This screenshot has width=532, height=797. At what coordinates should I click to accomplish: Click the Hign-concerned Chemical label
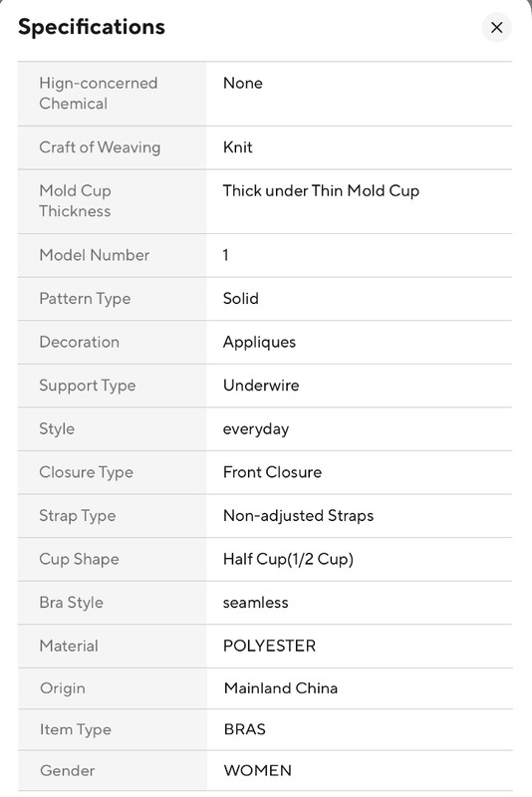[x=99, y=94]
